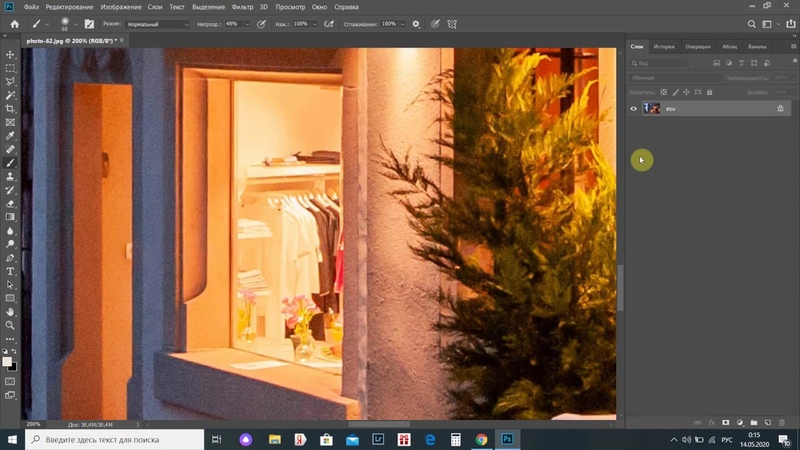Select the Crop tool
Viewport: 800px width, 450px height.
tap(11, 108)
